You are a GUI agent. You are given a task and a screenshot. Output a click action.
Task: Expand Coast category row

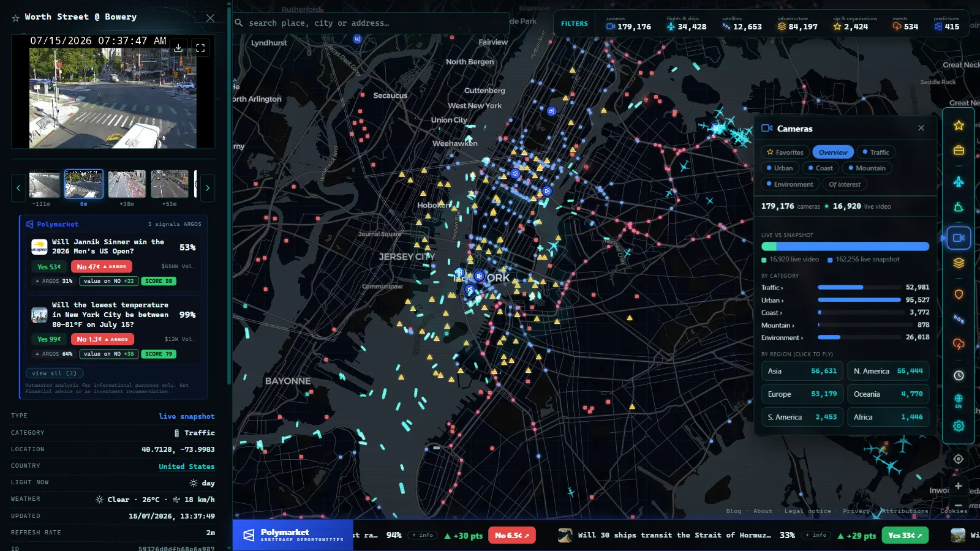(x=845, y=312)
